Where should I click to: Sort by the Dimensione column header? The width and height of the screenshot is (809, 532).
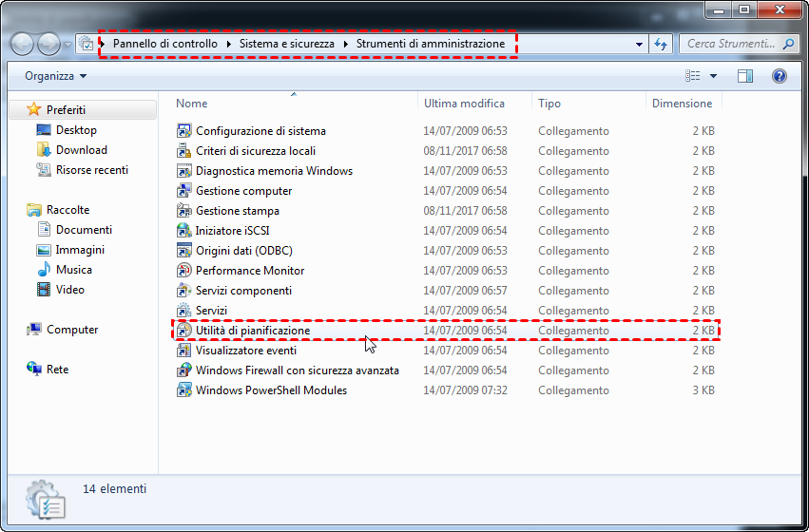pyautogui.click(x=684, y=104)
